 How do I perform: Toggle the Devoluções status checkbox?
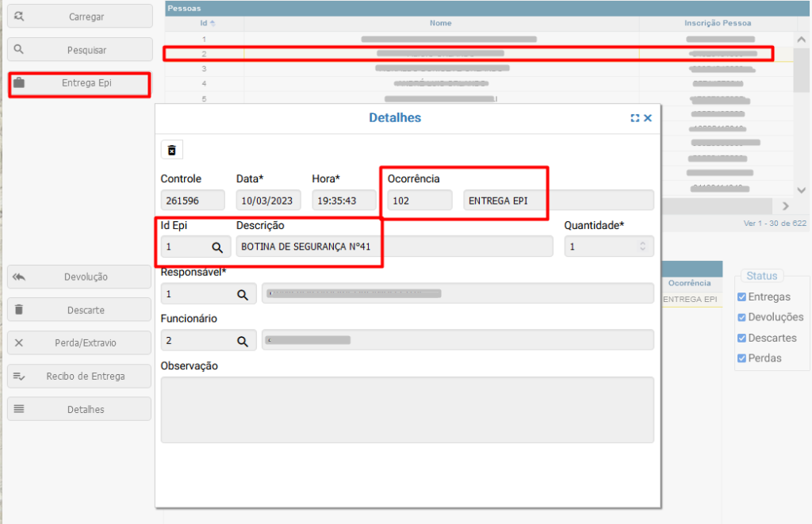click(741, 317)
